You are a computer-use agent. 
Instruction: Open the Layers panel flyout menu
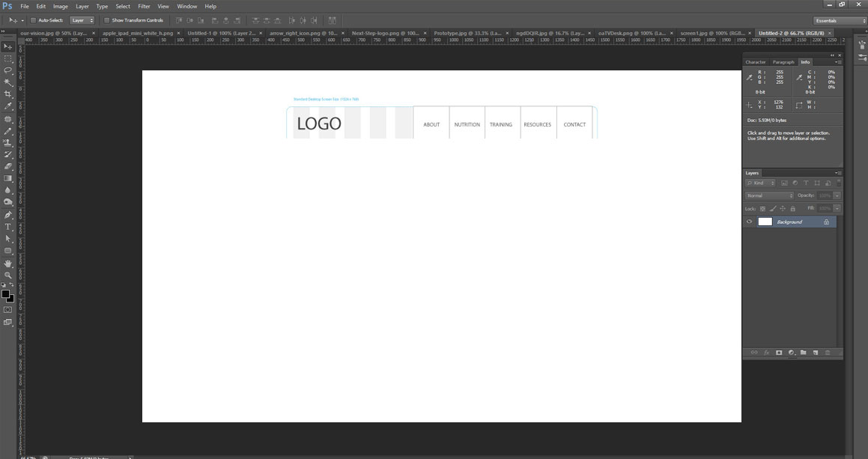838,173
